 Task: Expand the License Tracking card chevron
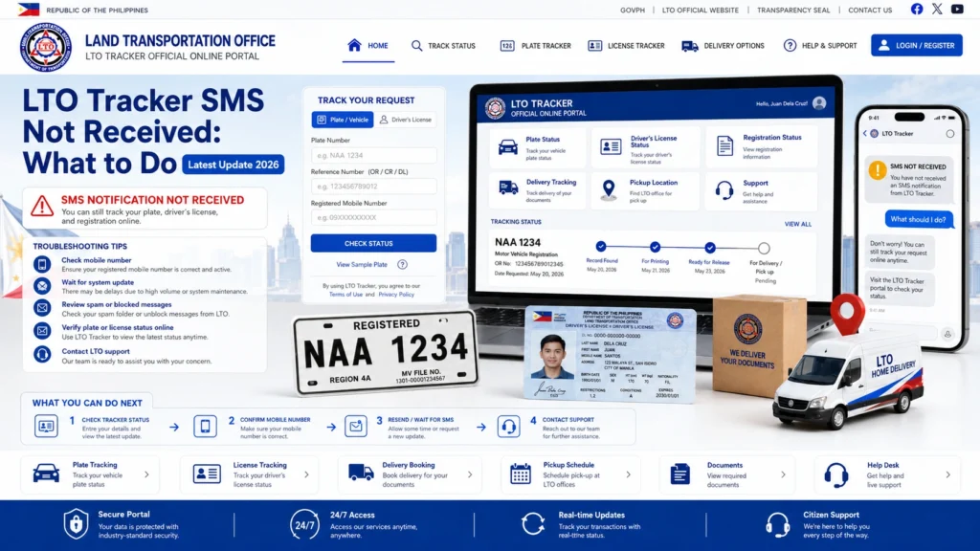307,474
